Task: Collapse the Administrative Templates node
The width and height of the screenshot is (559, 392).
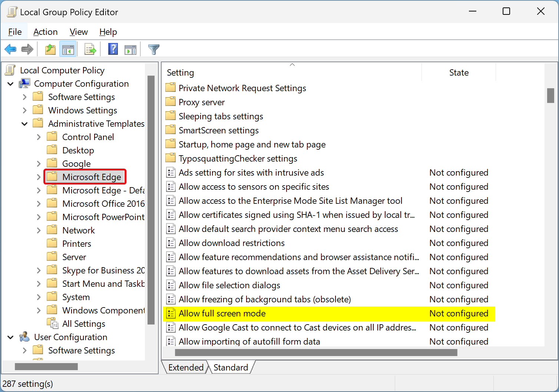Action: click(24, 124)
